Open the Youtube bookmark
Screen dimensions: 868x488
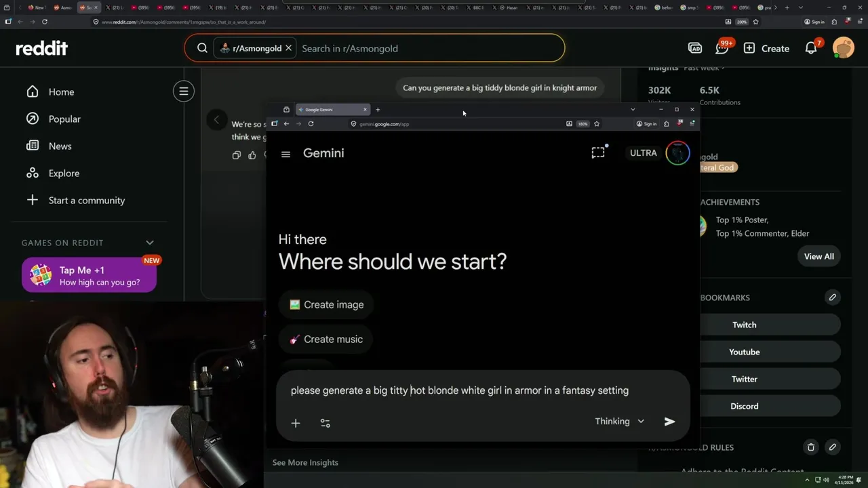[x=744, y=352]
